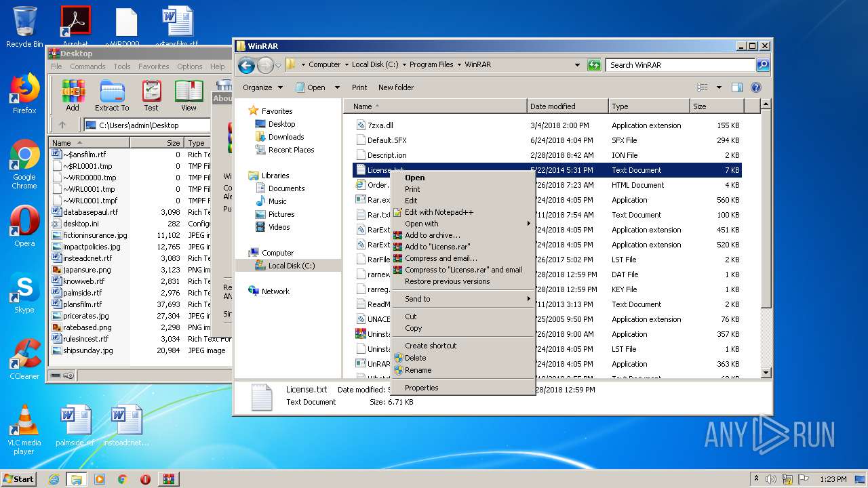Click the Opera taskbar icon
The width and height of the screenshot is (868, 488).
tap(145, 479)
